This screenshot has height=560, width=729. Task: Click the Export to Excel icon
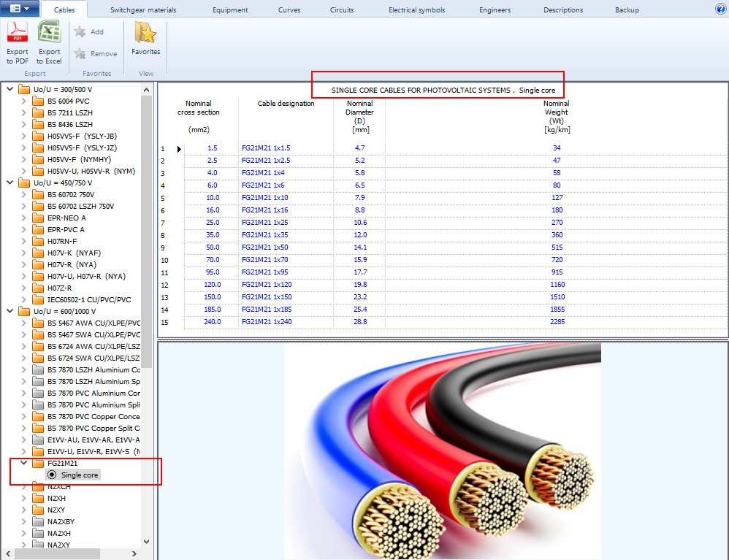pyautogui.click(x=50, y=33)
